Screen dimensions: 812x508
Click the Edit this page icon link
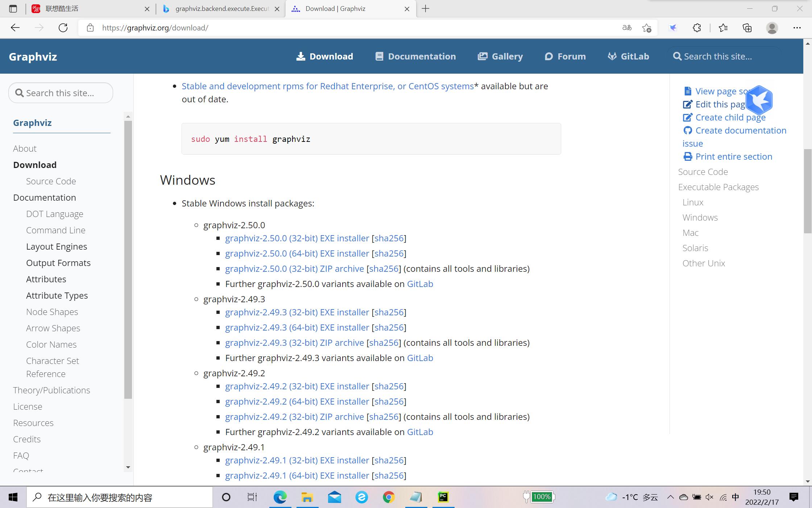click(x=687, y=105)
